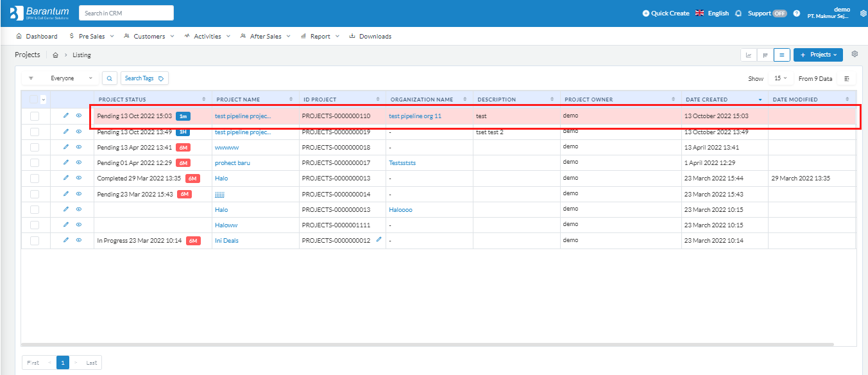Click the pencil icon for the jjjjjj project

coord(65,194)
